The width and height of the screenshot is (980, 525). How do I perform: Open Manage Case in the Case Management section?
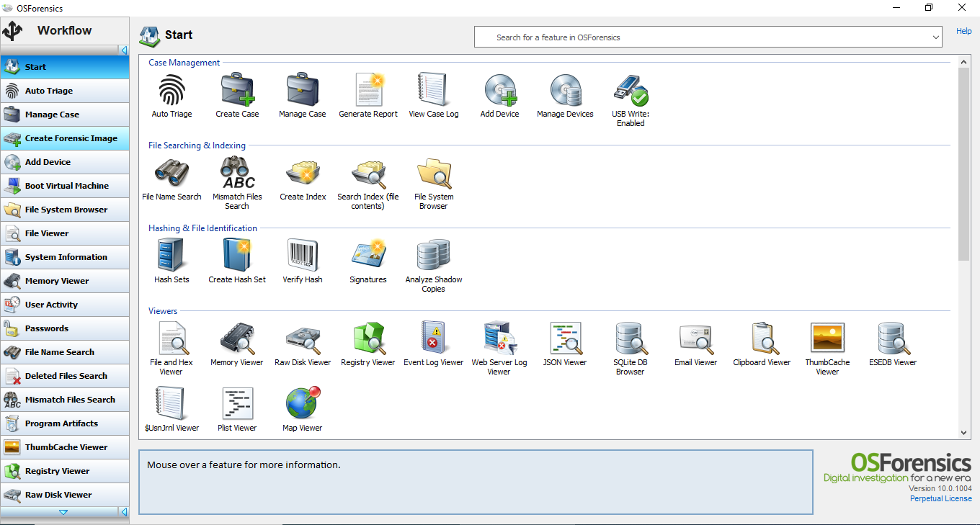click(x=303, y=91)
